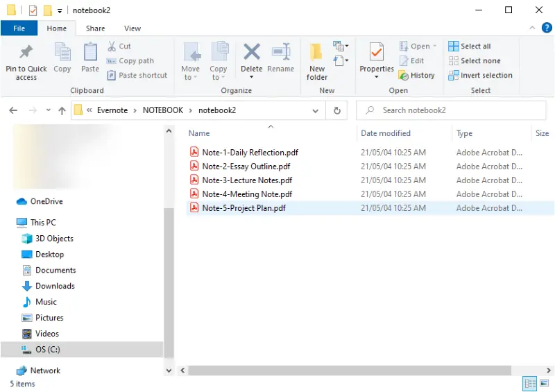This screenshot has height=392, width=555.
Task: Click the Rename icon in the Organize group
Action: pos(280,53)
